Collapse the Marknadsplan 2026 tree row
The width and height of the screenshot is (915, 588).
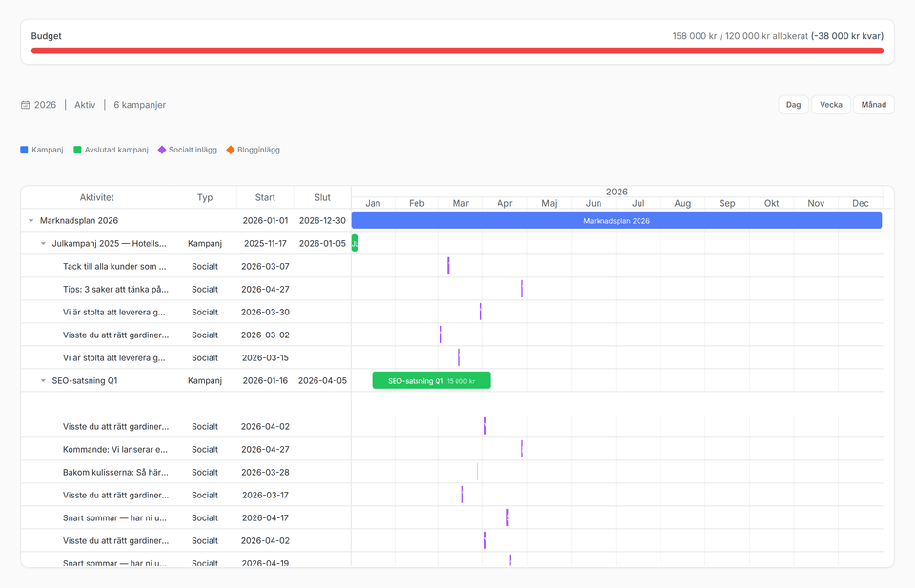31,220
